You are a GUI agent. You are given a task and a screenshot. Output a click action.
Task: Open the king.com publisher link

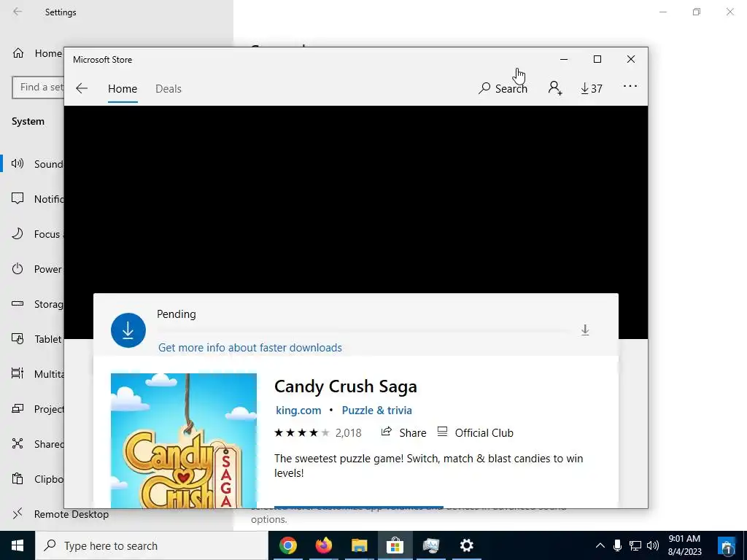click(x=298, y=410)
